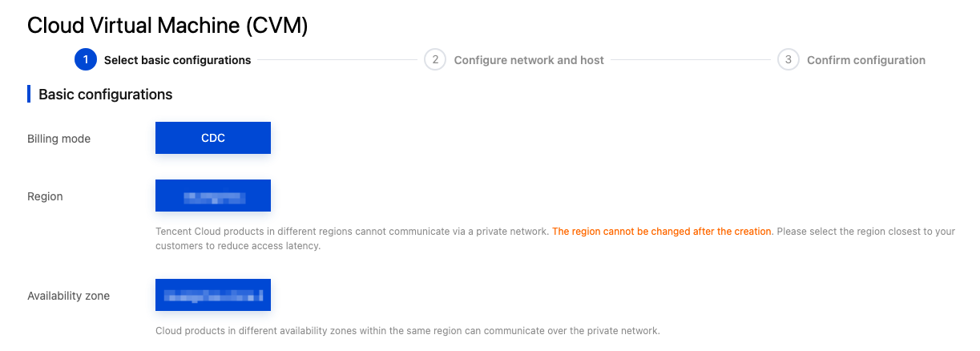Click the step 2 number circle

click(434, 60)
